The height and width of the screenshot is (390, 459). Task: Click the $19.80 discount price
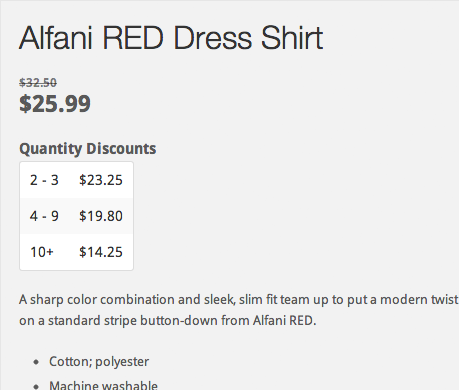tap(101, 216)
